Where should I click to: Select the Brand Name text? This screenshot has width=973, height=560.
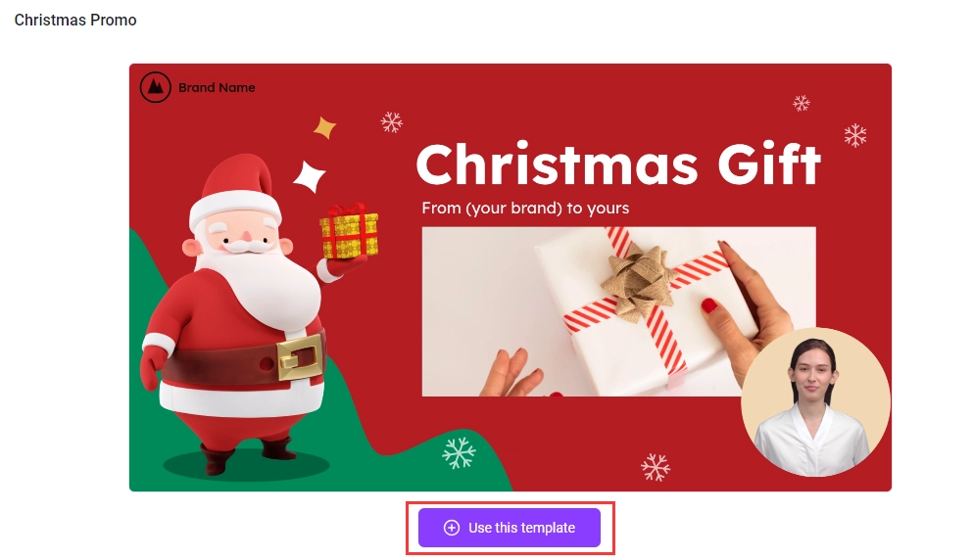(217, 88)
